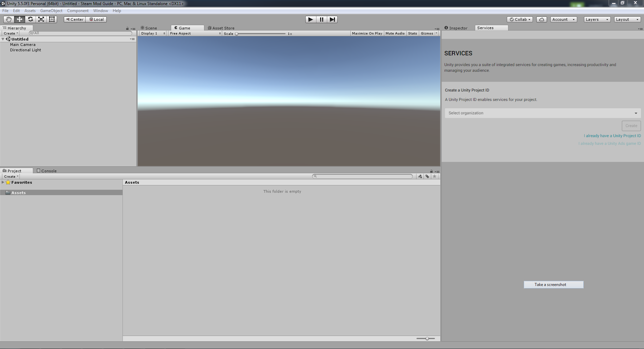Click Search by Label icon
The height and width of the screenshot is (349, 644).
427,176
